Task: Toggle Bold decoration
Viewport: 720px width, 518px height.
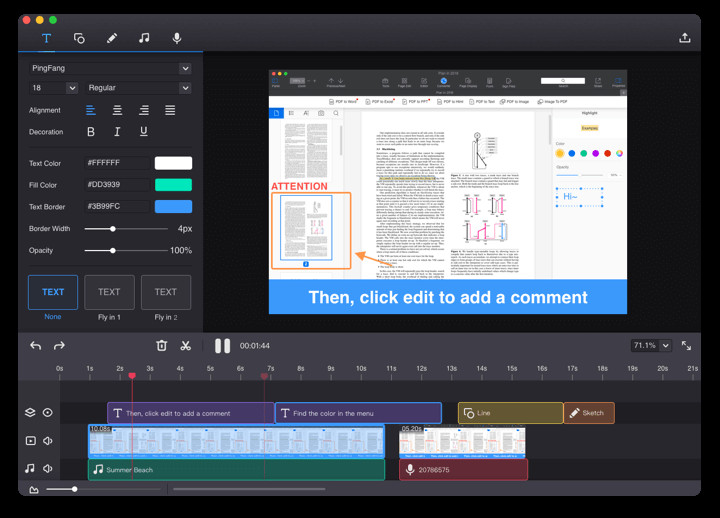Action: pos(91,132)
